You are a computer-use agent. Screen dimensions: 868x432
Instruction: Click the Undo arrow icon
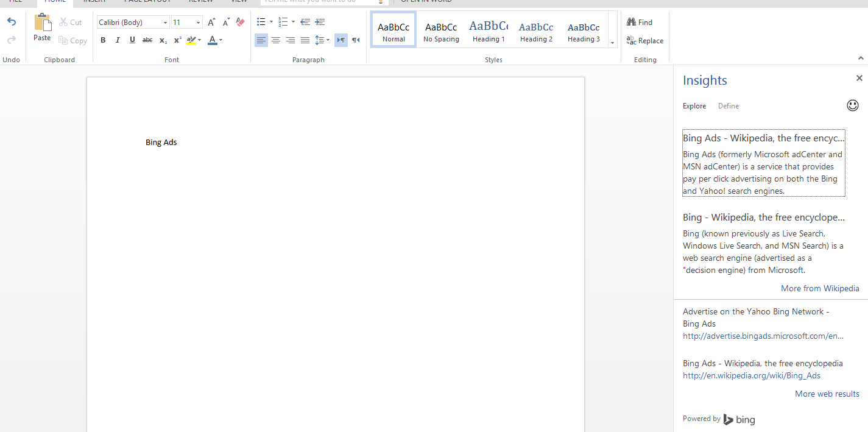[12, 22]
